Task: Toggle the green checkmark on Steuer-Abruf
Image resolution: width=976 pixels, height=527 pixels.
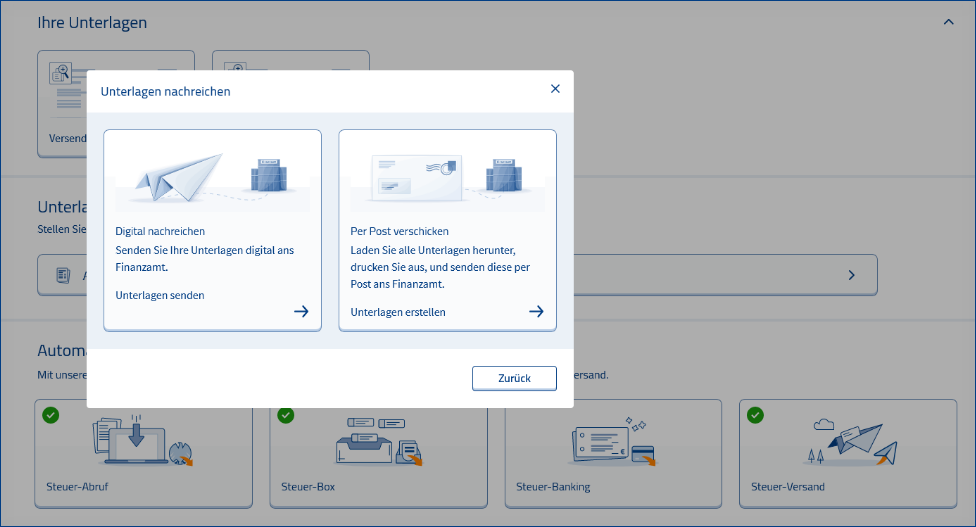Action: pyautogui.click(x=51, y=414)
